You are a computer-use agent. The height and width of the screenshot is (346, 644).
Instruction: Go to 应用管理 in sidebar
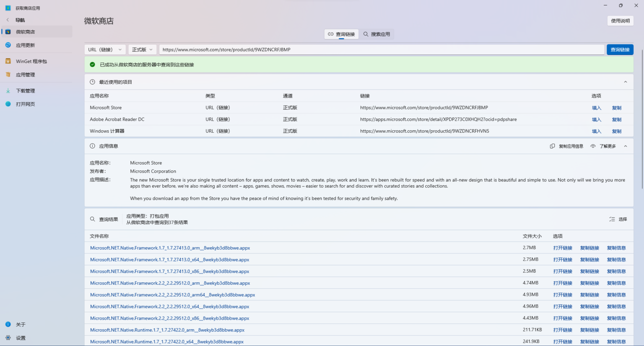pos(25,75)
